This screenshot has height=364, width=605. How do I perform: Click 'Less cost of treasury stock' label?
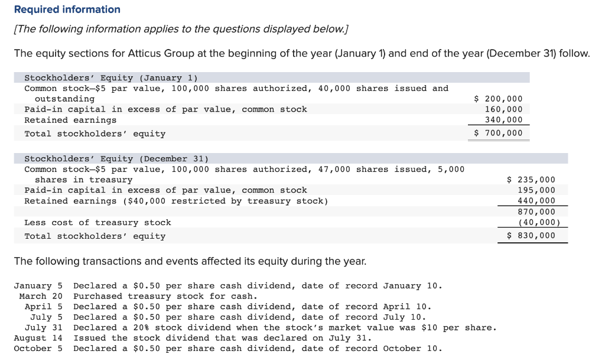(x=97, y=223)
